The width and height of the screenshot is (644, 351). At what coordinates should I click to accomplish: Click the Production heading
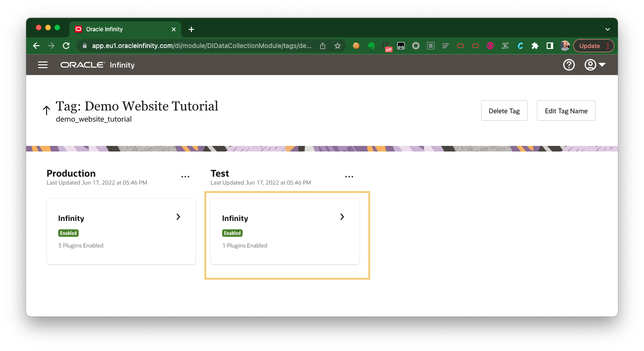[x=71, y=173]
